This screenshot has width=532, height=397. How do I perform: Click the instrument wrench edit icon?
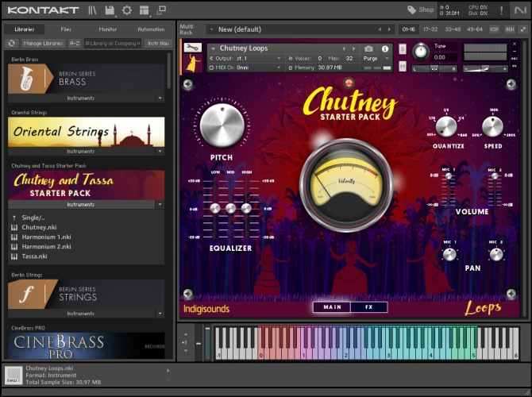192,48
